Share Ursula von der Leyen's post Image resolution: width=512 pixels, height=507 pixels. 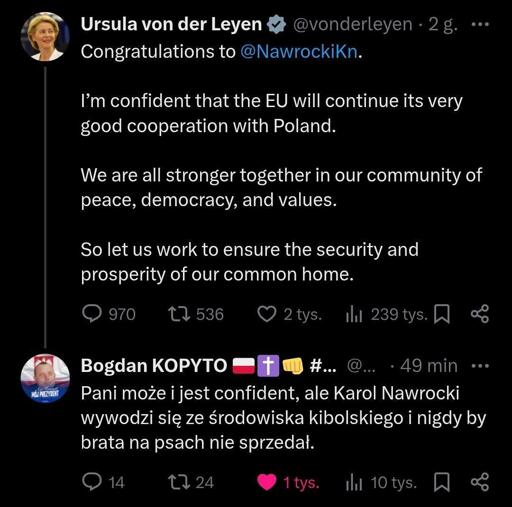(x=480, y=314)
